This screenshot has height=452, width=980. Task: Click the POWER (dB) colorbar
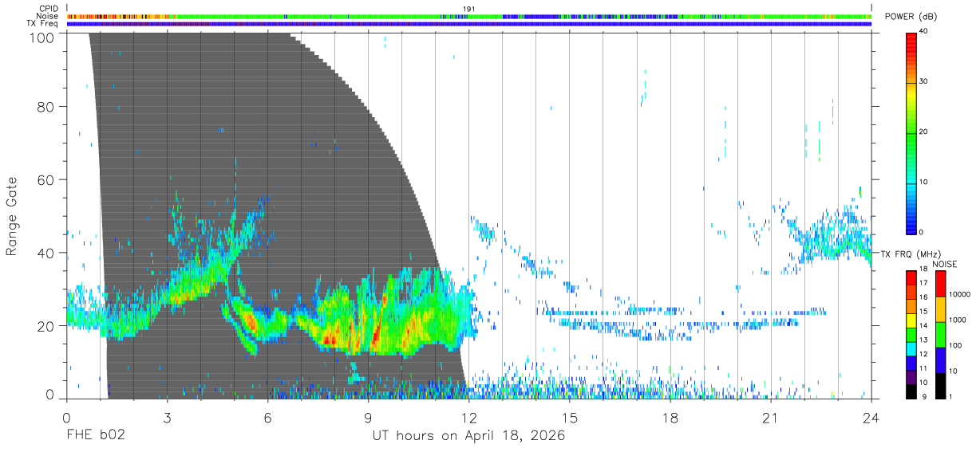911,132
